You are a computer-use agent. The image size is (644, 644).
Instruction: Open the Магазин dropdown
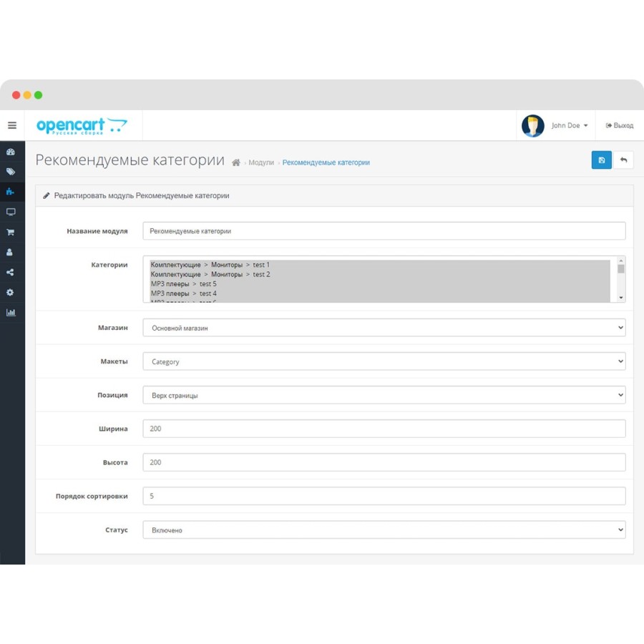pyautogui.click(x=384, y=328)
